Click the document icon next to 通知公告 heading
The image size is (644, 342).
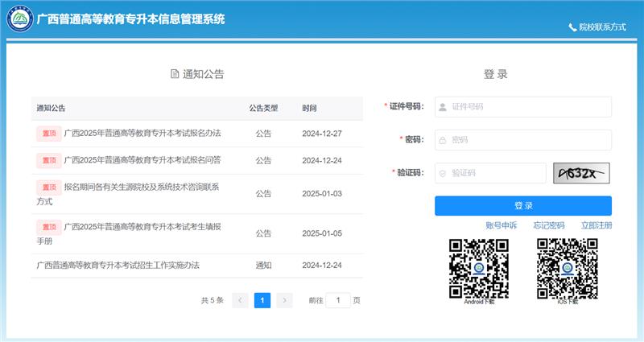(175, 74)
